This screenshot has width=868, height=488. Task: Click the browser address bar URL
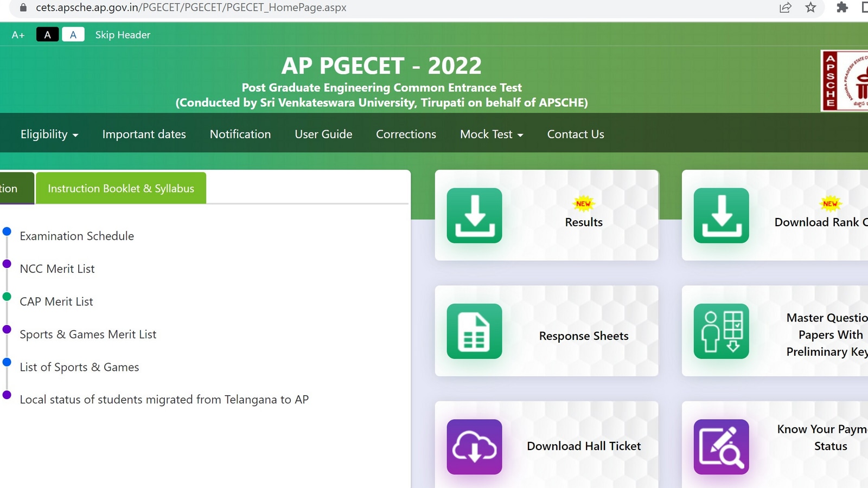(x=191, y=8)
